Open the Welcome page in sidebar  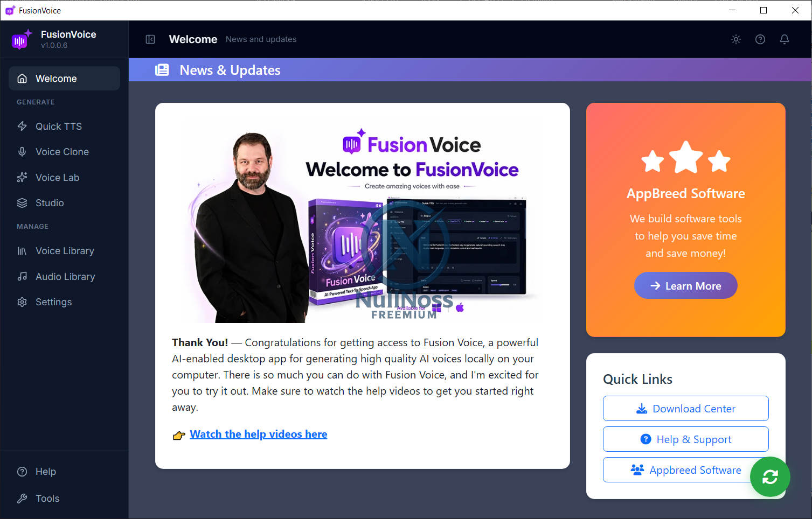(x=64, y=79)
